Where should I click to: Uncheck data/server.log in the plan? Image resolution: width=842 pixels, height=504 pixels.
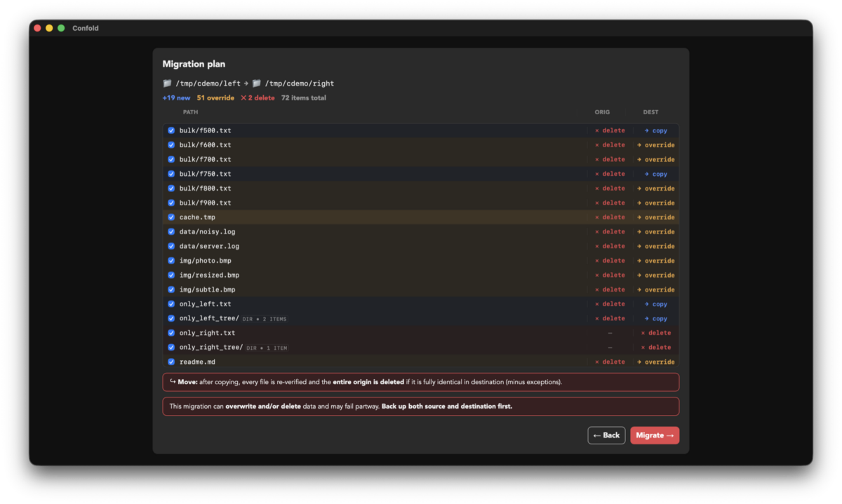coord(171,246)
